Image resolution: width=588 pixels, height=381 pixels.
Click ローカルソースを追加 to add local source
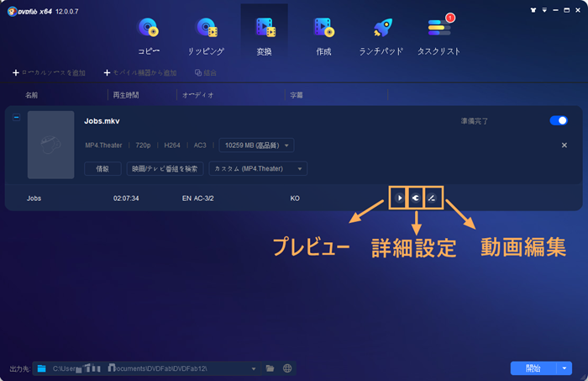coord(50,73)
